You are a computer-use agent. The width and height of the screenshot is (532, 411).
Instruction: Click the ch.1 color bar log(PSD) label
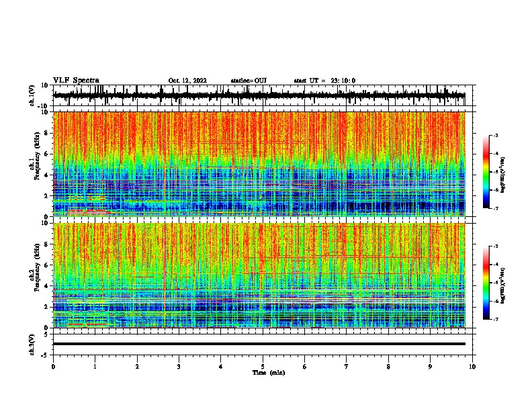click(x=503, y=175)
